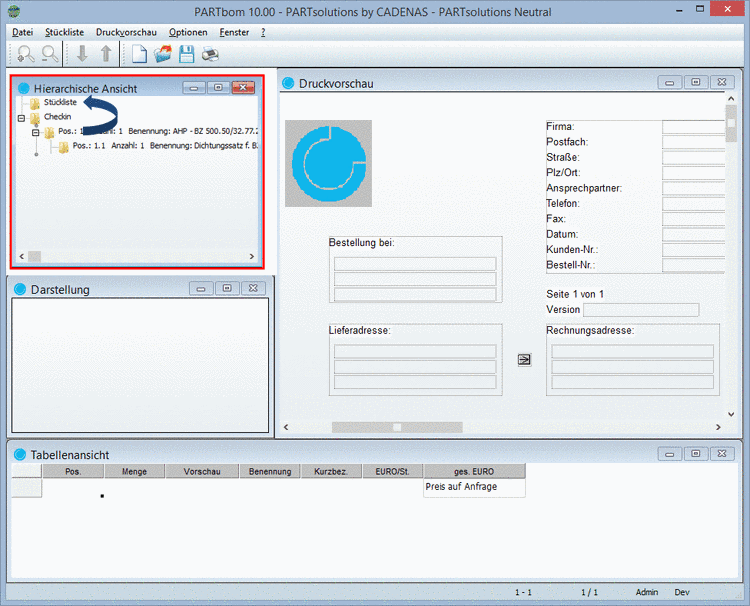Create a new document via toolbar
The width and height of the screenshot is (750, 606).
coord(139,54)
